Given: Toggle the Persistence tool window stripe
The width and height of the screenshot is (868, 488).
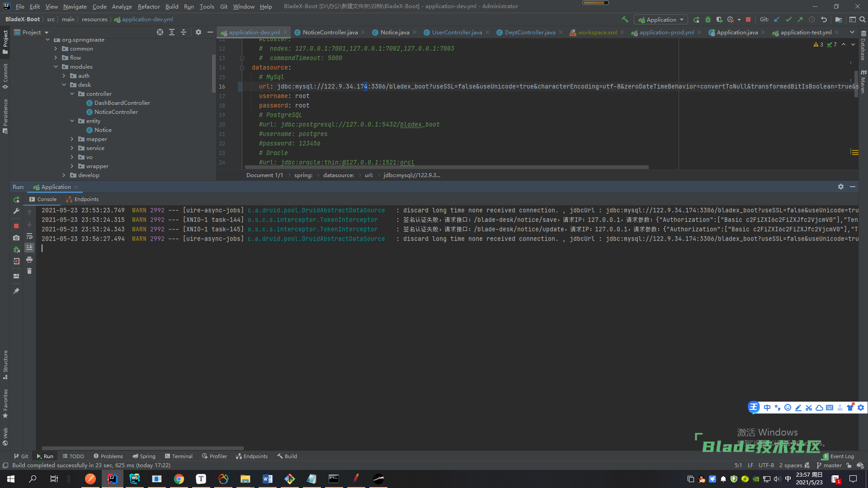Looking at the screenshot, I should pos(5,116).
